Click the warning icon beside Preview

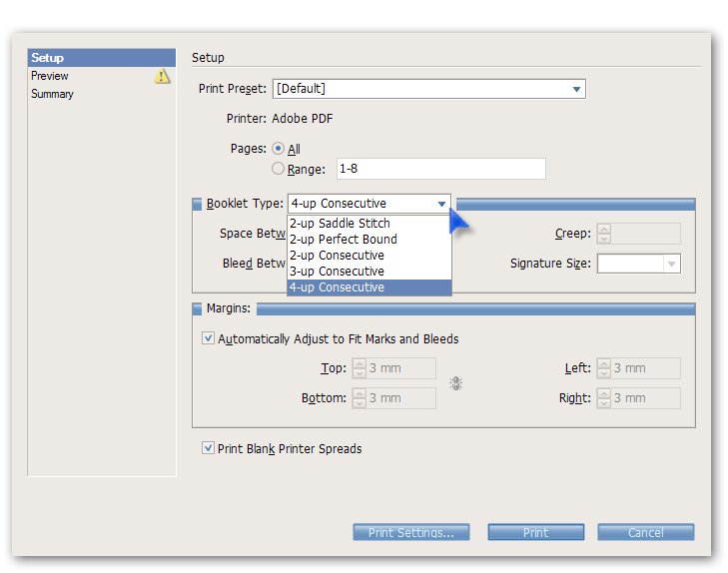click(162, 76)
